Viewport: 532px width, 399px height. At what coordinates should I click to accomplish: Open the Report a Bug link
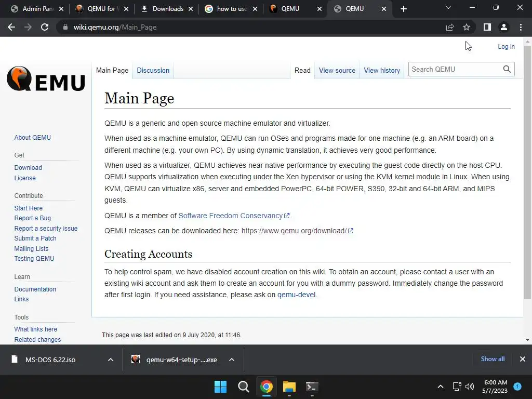point(33,218)
